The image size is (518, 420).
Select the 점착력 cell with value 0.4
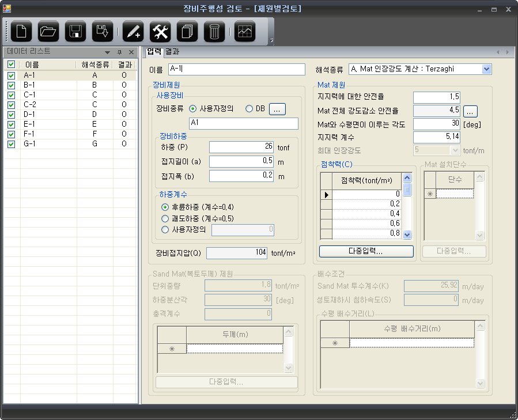coord(366,214)
